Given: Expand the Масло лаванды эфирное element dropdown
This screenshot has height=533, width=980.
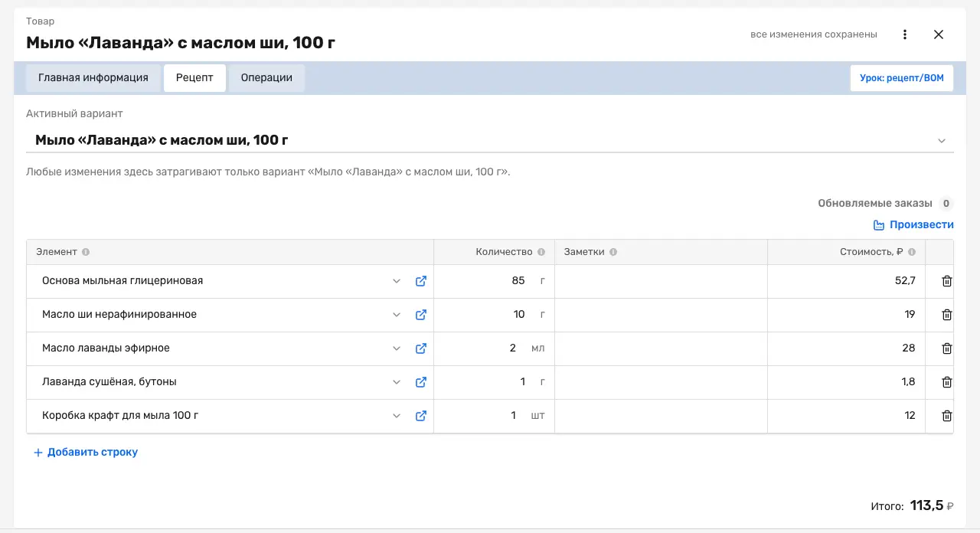Looking at the screenshot, I should 397,348.
